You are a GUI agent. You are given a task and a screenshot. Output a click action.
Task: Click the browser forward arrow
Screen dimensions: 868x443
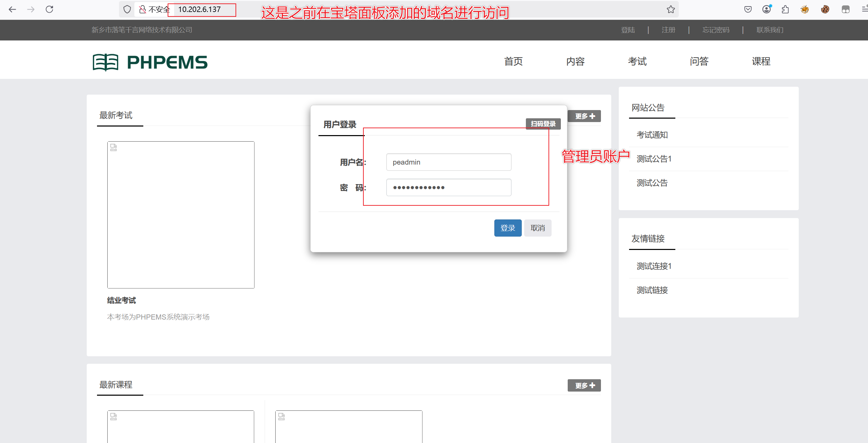[31, 9]
